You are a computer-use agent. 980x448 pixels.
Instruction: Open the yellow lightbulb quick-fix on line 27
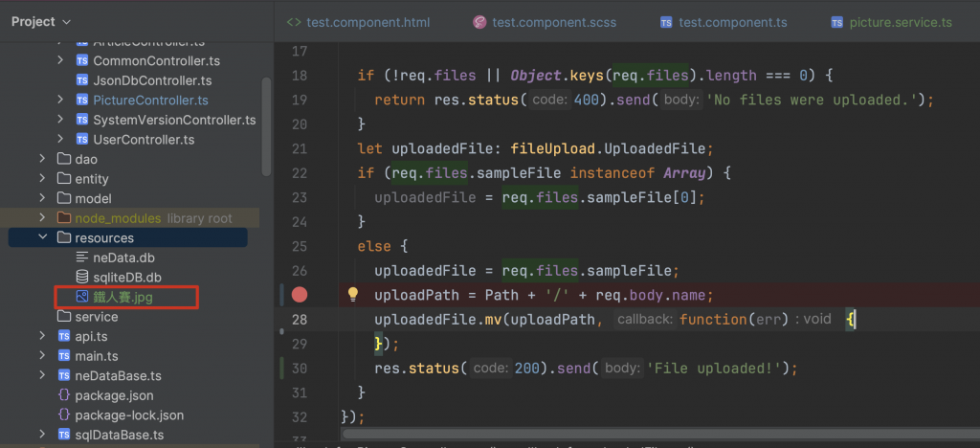(x=352, y=294)
